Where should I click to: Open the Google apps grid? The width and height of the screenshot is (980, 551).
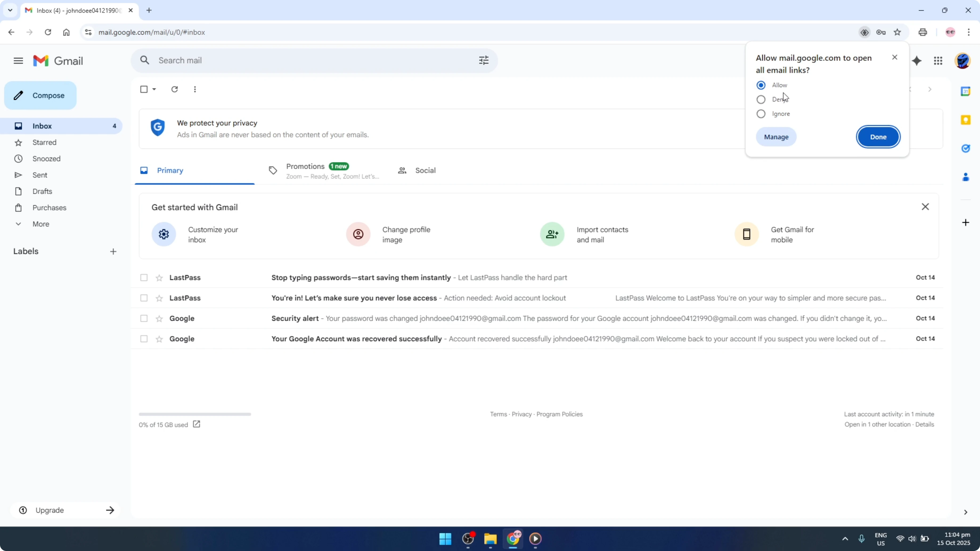click(x=938, y=61)
